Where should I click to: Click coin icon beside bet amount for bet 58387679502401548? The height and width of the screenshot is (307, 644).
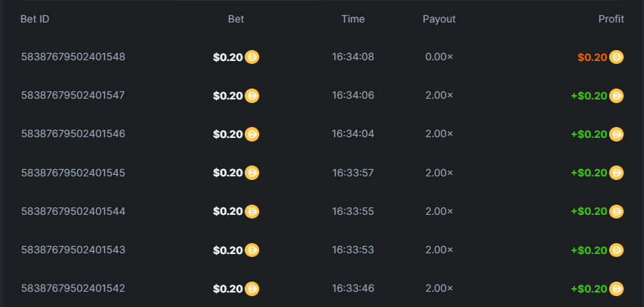pos(252,57)
